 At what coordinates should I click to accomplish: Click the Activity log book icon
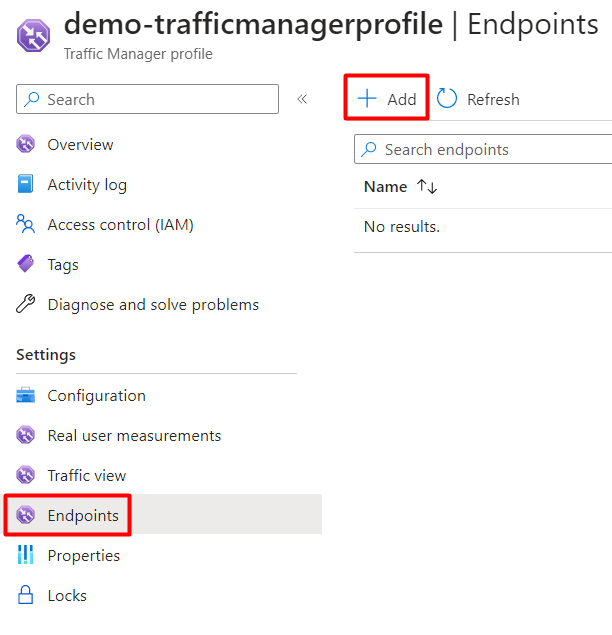pyautogui.click(x=26, y=184)
